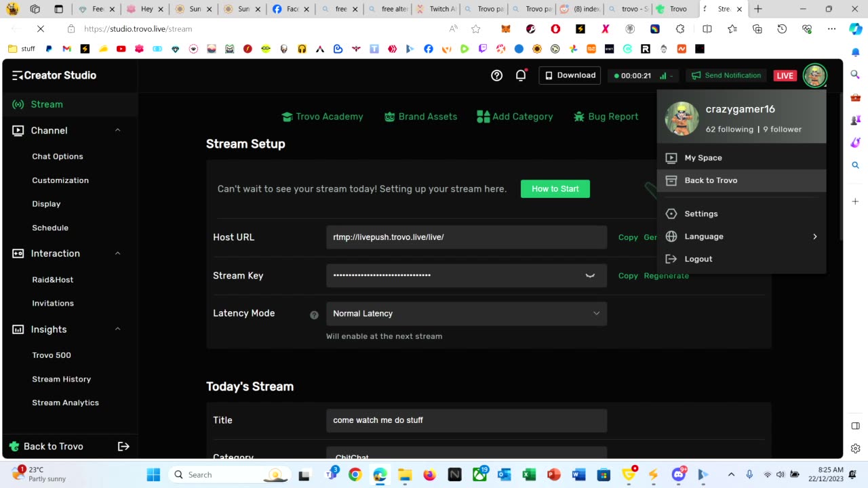
Task: Open Add Category link
Action: pos(515,117)
